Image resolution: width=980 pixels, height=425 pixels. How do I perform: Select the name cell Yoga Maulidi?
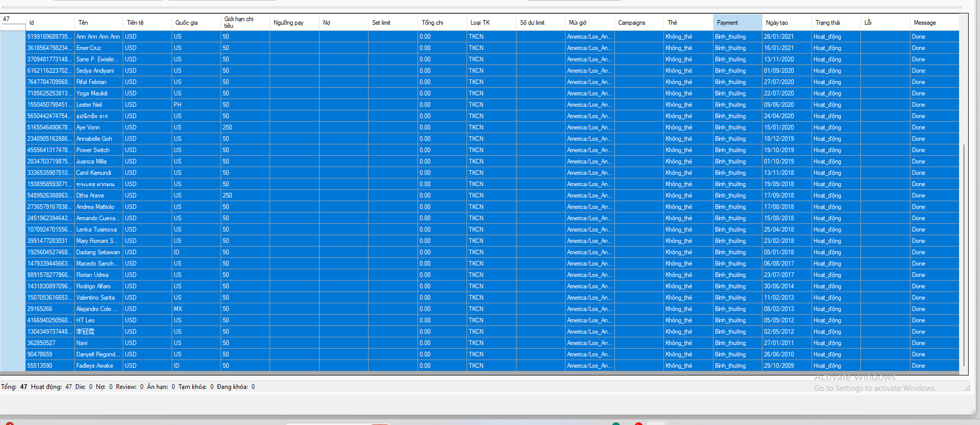98,93
